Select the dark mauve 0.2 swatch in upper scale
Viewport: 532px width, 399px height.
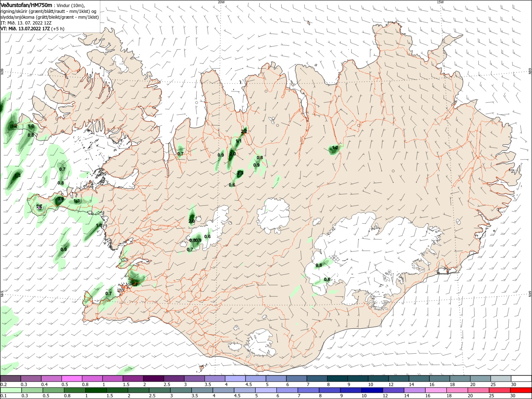[10, 379]
